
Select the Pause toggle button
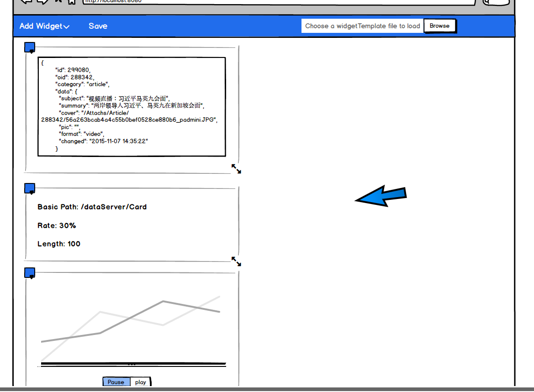[116, 382]
